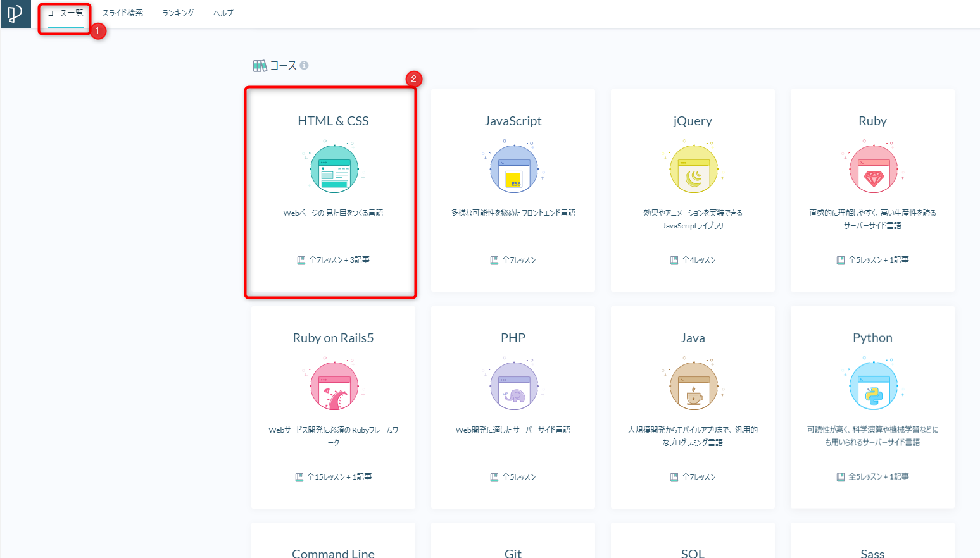This screenshot has width=980, height=558.
Task: Click the Python course illustration
Action: pyautogui.click(x=873, y=385)
